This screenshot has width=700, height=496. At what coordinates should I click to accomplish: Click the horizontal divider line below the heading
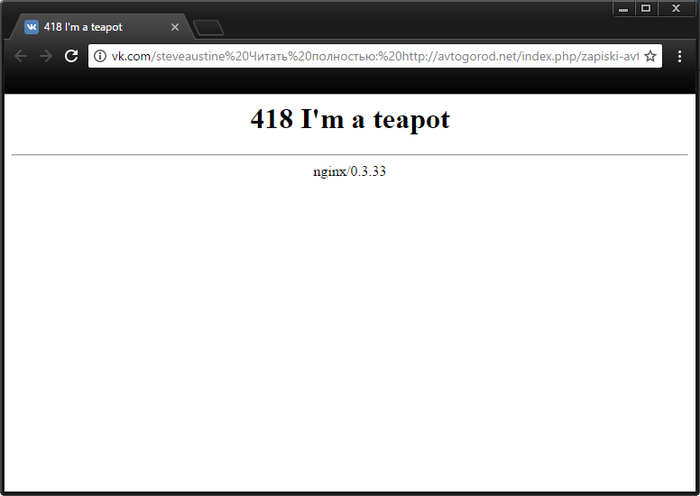[x=350, y=155]
